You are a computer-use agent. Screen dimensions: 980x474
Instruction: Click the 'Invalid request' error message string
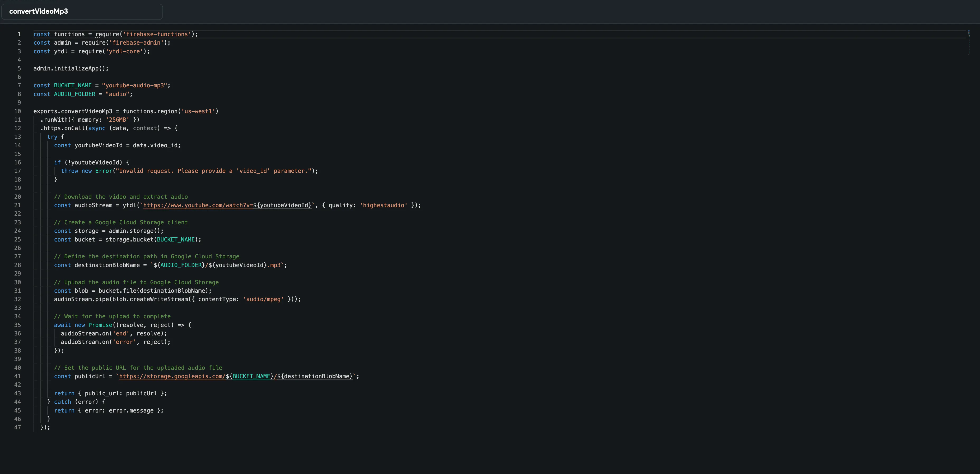[x=213, y=171]
